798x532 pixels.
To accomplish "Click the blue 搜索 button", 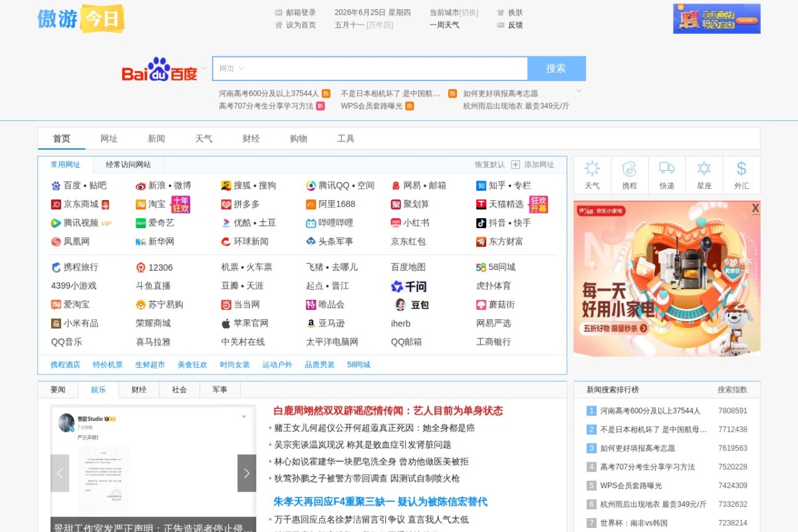I will pos(556,68).
